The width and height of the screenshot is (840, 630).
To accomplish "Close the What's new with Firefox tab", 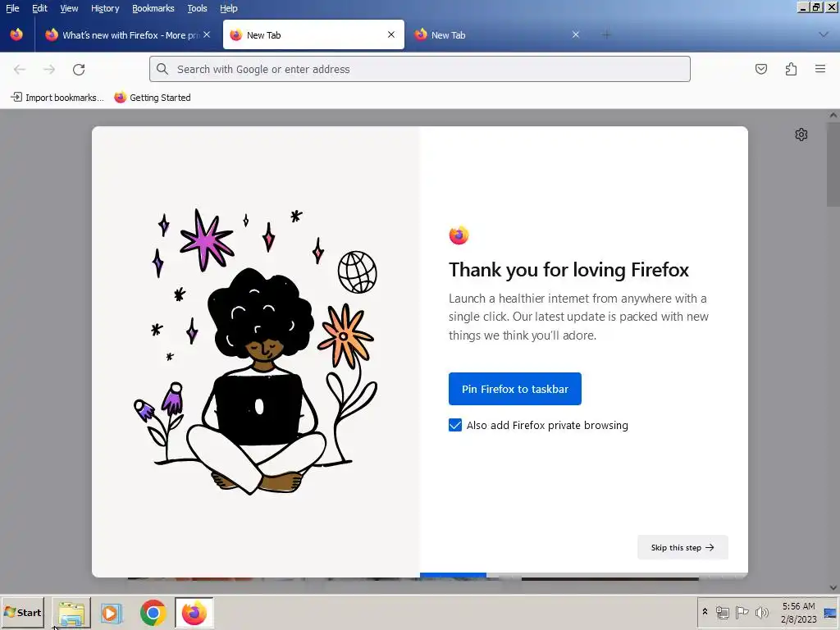I will coord(207,34).
